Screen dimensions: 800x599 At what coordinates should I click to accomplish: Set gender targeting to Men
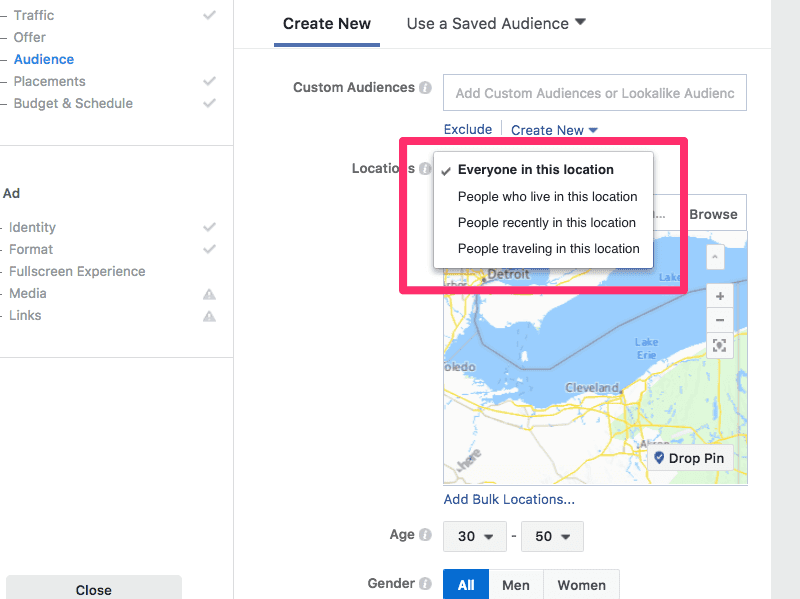pos(515,584)
